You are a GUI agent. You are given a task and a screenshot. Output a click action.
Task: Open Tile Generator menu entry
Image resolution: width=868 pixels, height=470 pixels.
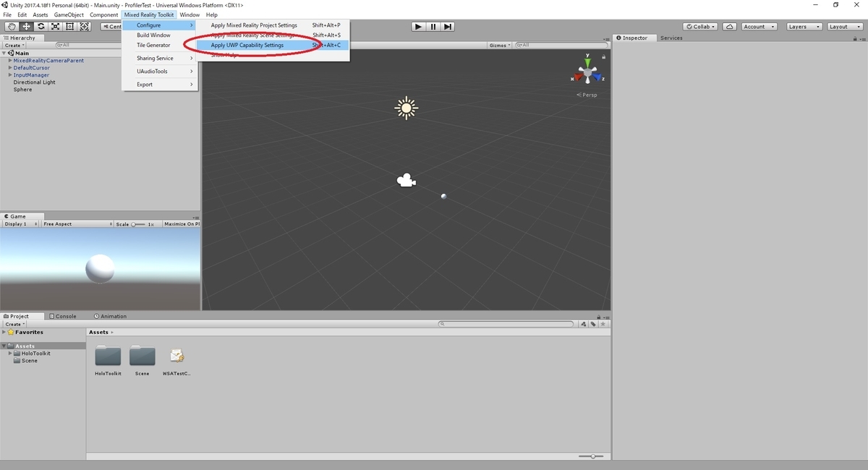point(160,45)
